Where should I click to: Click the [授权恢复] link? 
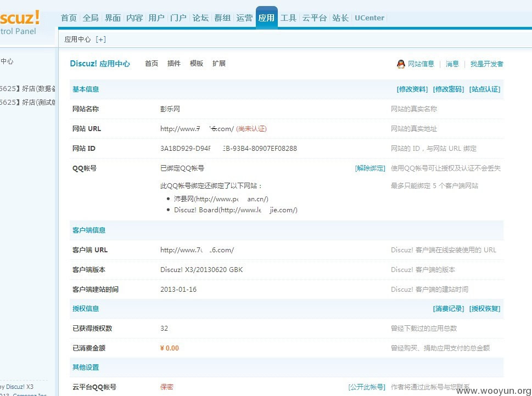485,309
